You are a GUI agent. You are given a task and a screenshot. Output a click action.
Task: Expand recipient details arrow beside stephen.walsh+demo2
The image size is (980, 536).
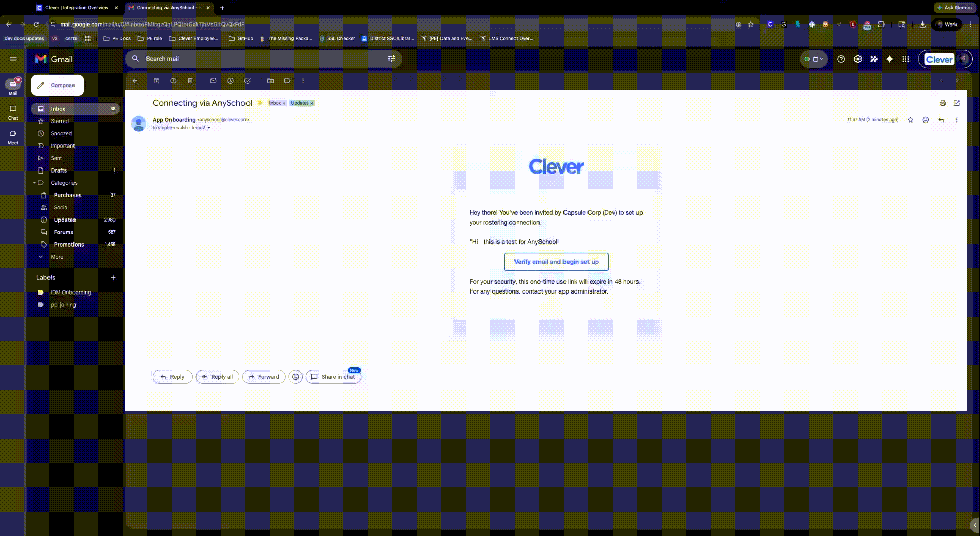[209, 128]
